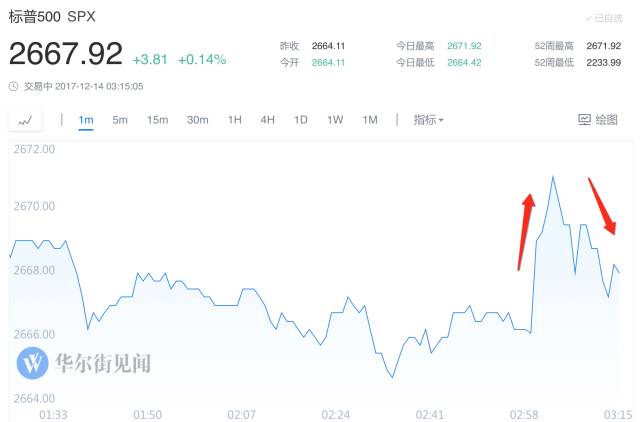Click the Wallstreetcn W logo watermark
The height and width of the screenshot is (422, 640).
[33, 363]
